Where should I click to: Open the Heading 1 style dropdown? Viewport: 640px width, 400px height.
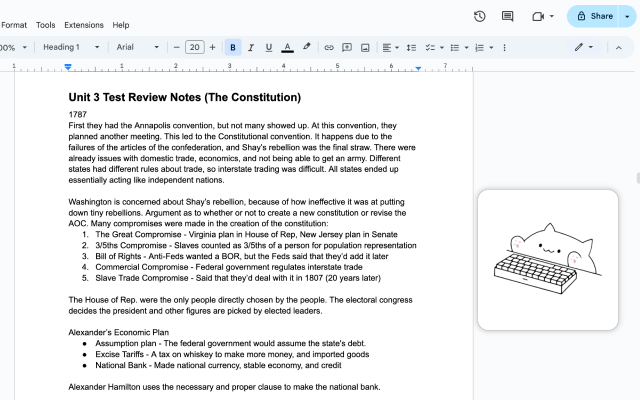[71, 47]
